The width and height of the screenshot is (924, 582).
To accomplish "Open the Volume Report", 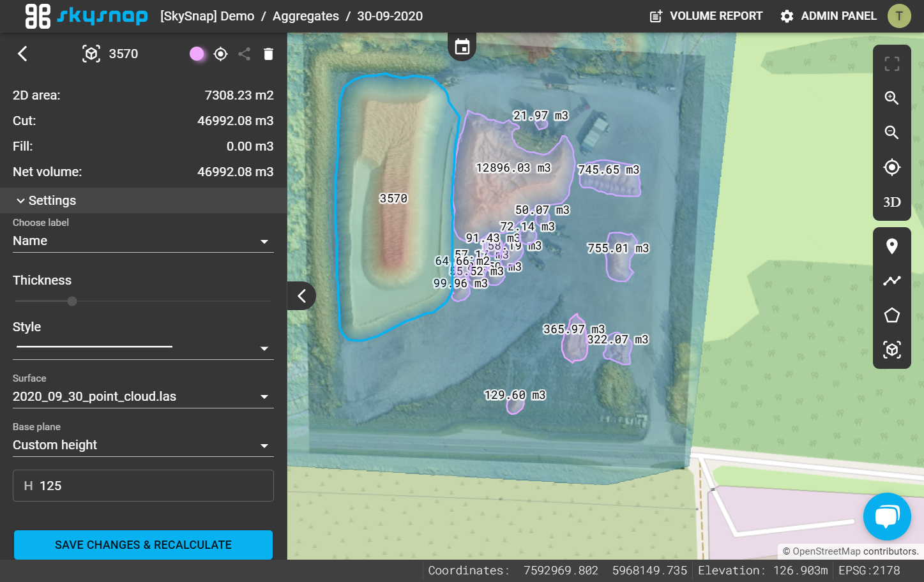I will point(706,16).
